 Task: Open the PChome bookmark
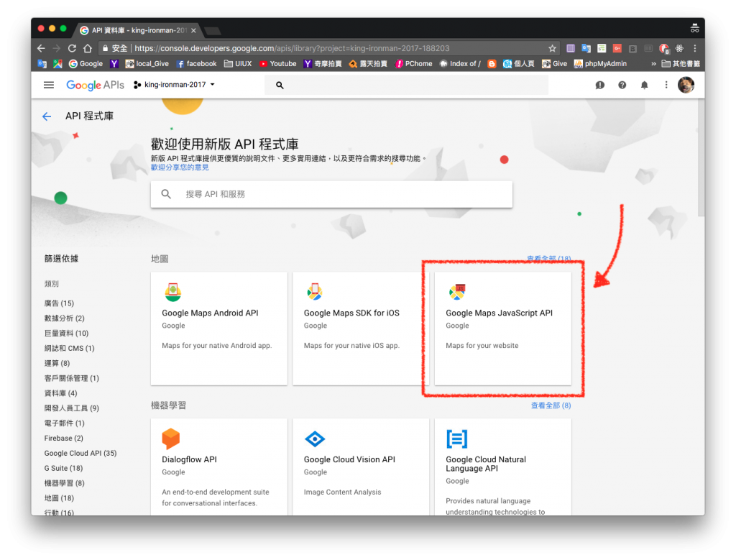point(413,64)
